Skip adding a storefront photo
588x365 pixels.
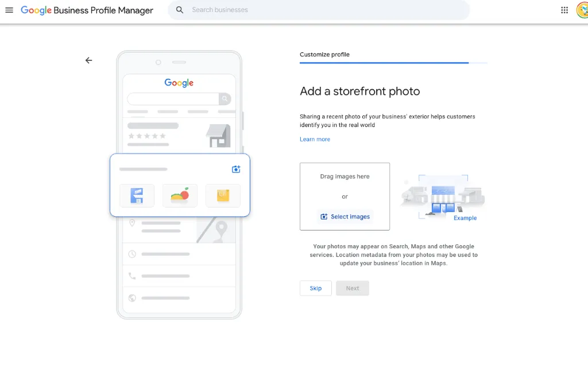click(x=315, y=288)
